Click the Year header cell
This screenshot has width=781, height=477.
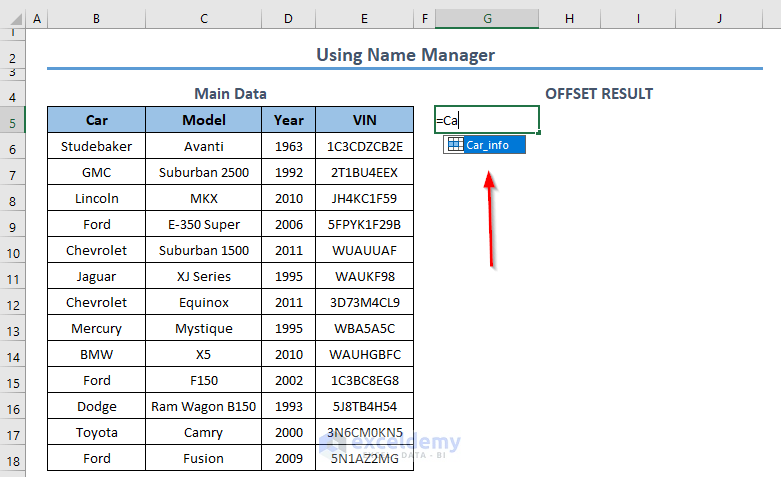[289, 120]
